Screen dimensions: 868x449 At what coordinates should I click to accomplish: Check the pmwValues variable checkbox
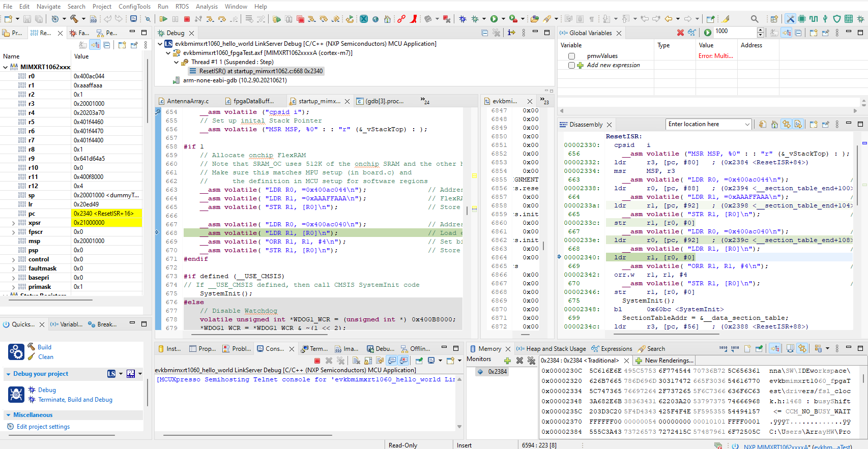pos(571,56)
